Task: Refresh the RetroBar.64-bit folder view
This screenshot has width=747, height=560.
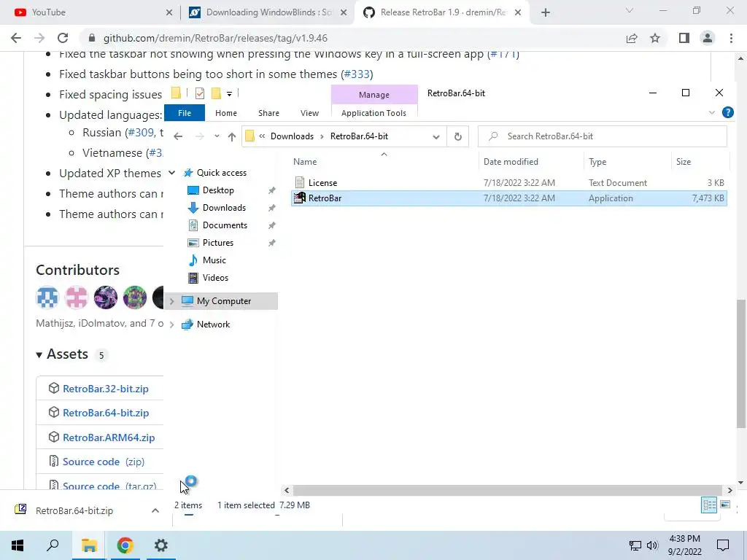Action: tap(457, 136)
